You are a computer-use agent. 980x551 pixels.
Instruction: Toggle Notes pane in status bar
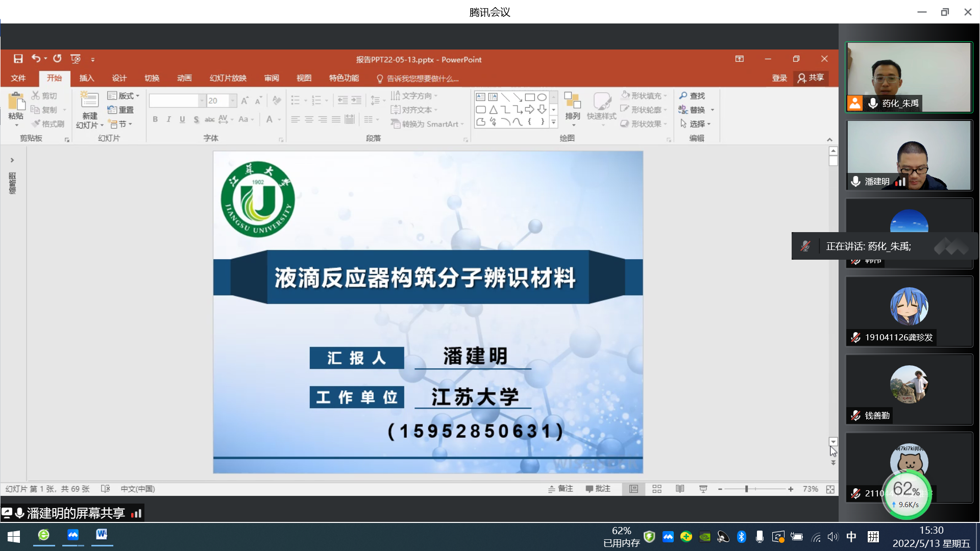pos(560,489)
